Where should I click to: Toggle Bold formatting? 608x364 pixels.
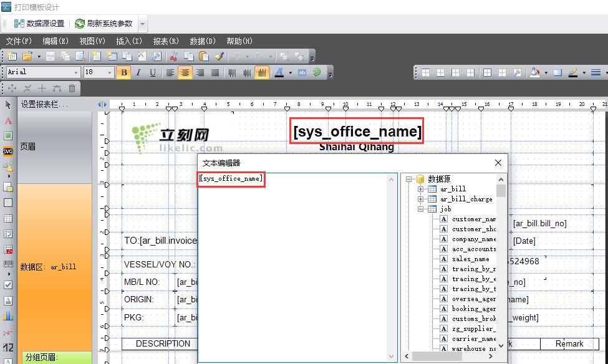coord(124,72)
